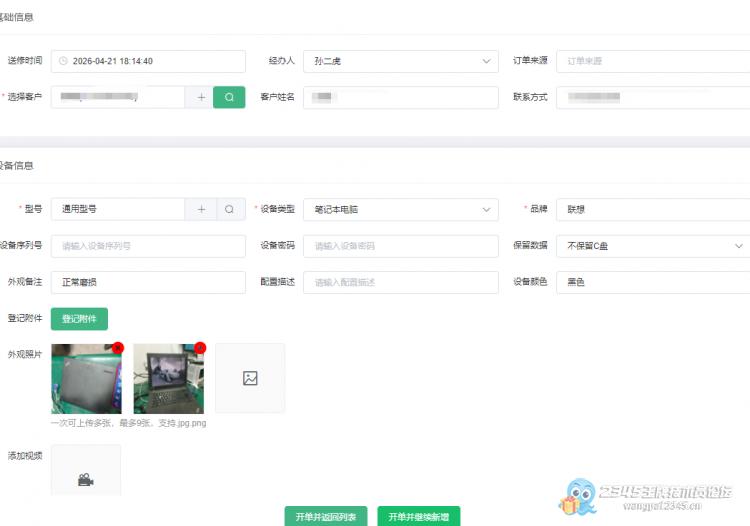Viewport: 750px width, 526px height.
Task: Click the 订单来源 order source field
Action: point(650,61)
